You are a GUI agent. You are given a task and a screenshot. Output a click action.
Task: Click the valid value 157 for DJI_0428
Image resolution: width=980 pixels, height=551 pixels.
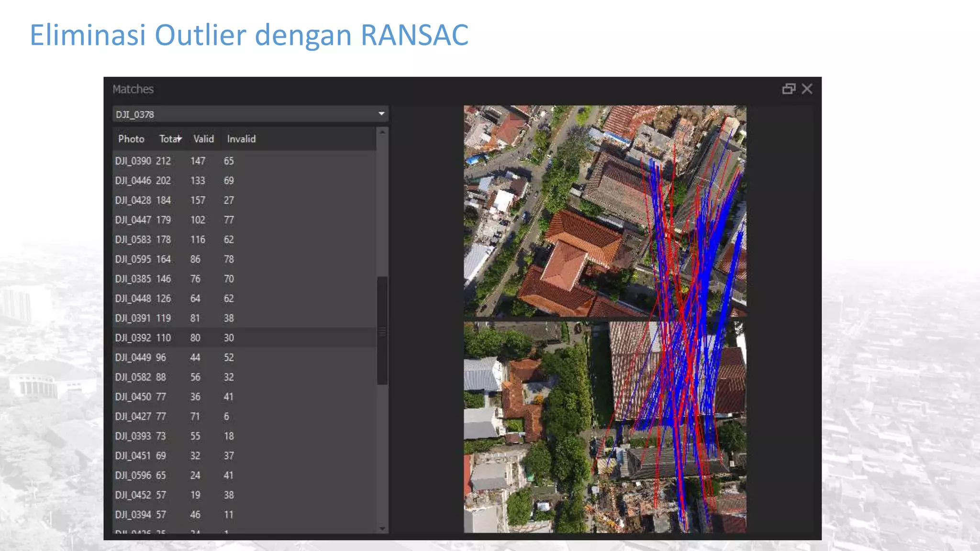[198, 200]
